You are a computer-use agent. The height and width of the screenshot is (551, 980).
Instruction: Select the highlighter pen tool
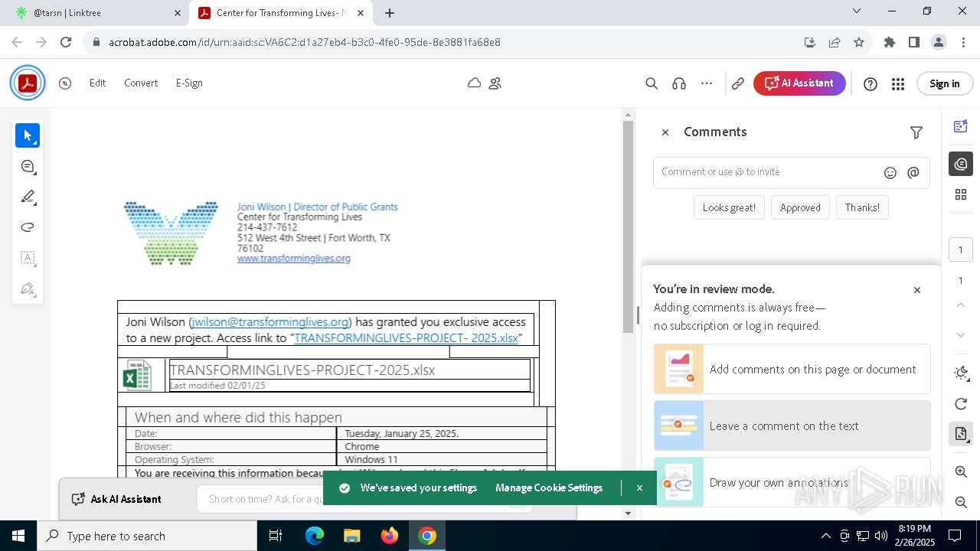click(28, 197)
